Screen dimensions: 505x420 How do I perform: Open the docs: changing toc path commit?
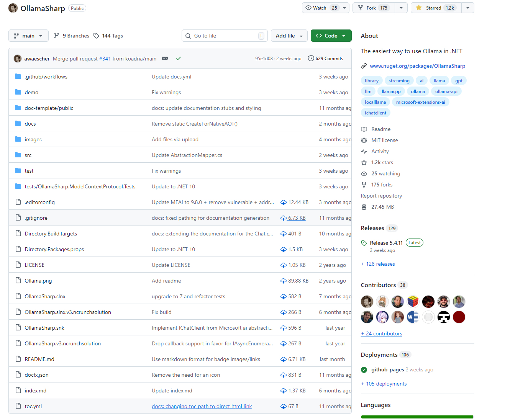(202, 406)
